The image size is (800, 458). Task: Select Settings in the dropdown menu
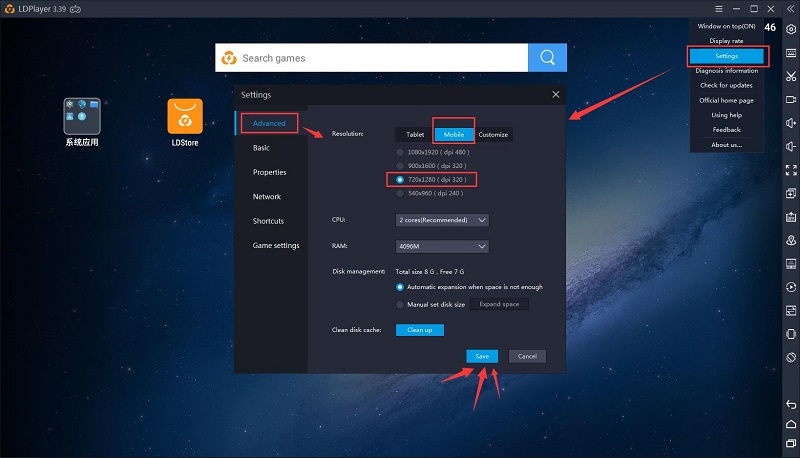coord(727,56)
